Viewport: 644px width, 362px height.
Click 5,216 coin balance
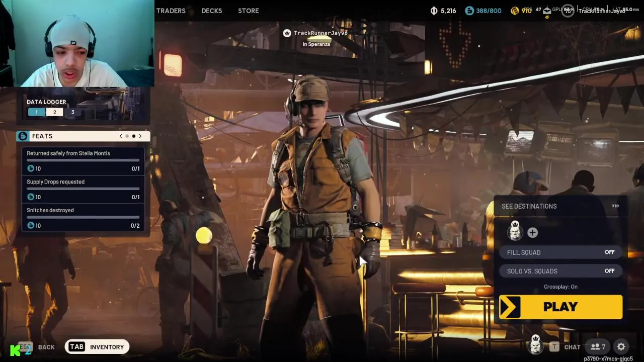point(448,11)
